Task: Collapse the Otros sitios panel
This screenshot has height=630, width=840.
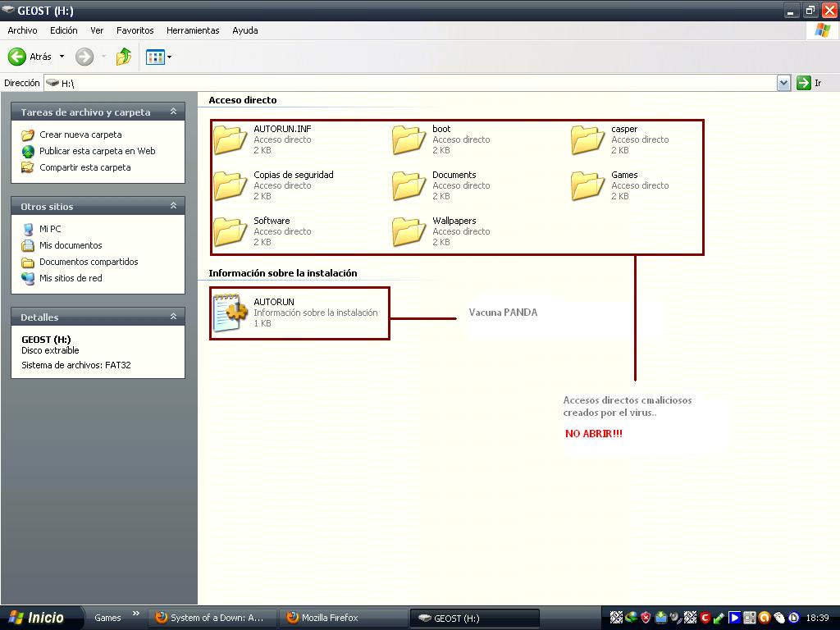Action: (x=173, y=206)
